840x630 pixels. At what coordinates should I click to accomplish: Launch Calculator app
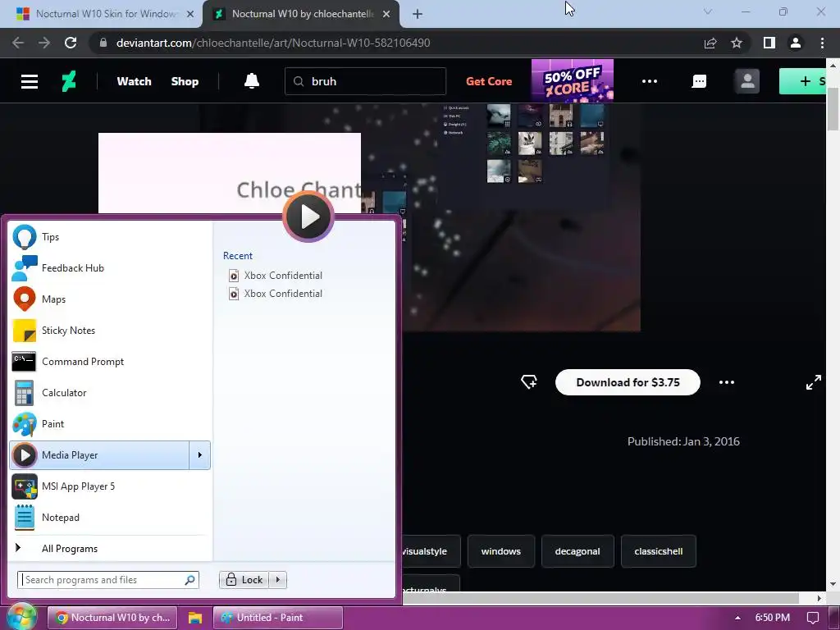(110, 393)
